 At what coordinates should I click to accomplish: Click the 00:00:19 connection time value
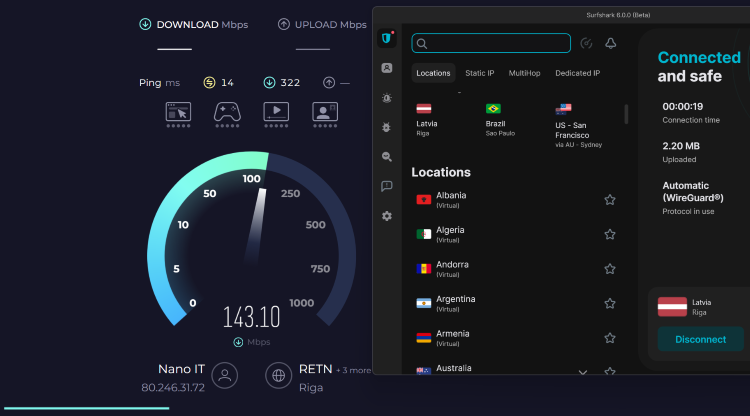(x=683, y=106)
